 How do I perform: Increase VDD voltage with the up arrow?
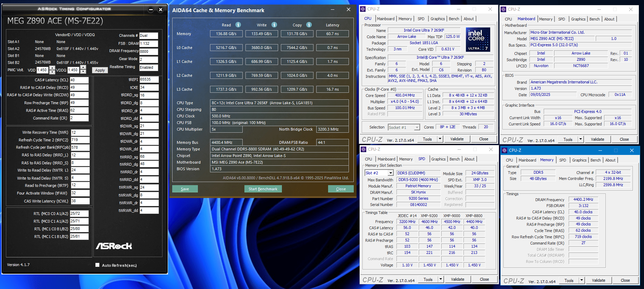click(52, 68)
